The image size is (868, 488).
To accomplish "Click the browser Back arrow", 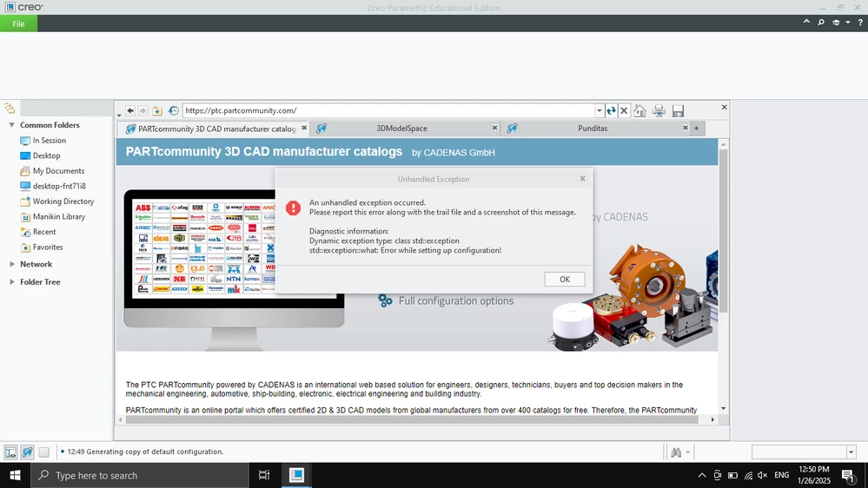I will pos(130,110).
